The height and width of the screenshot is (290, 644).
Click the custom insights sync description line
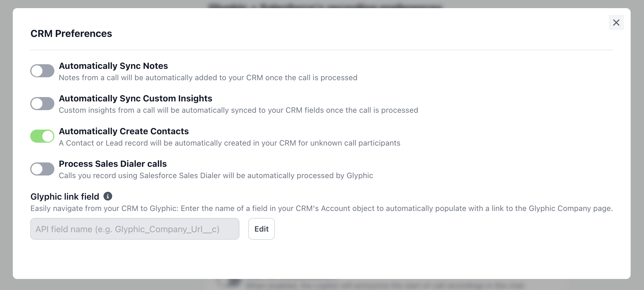pyautogui.click(x=238, y=110)
